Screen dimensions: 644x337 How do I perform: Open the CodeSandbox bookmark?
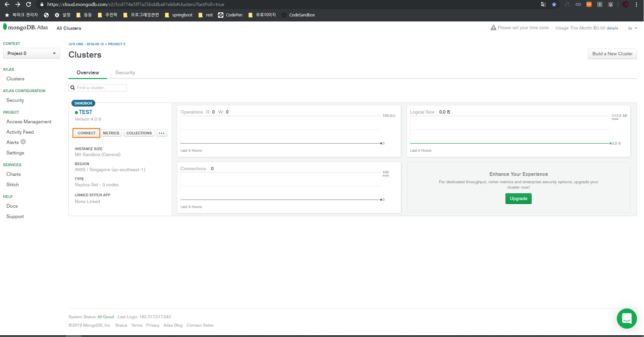(x=298, y=15)
